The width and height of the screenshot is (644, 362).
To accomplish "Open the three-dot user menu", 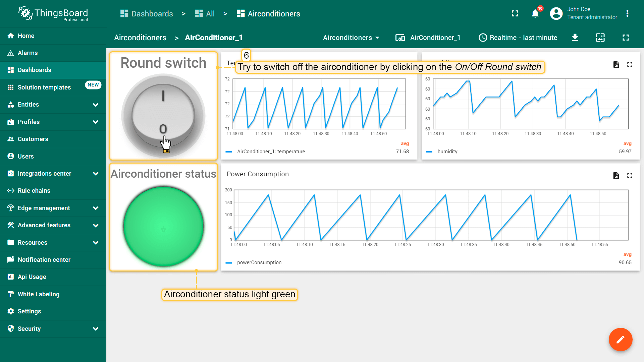I will [627, 14].
